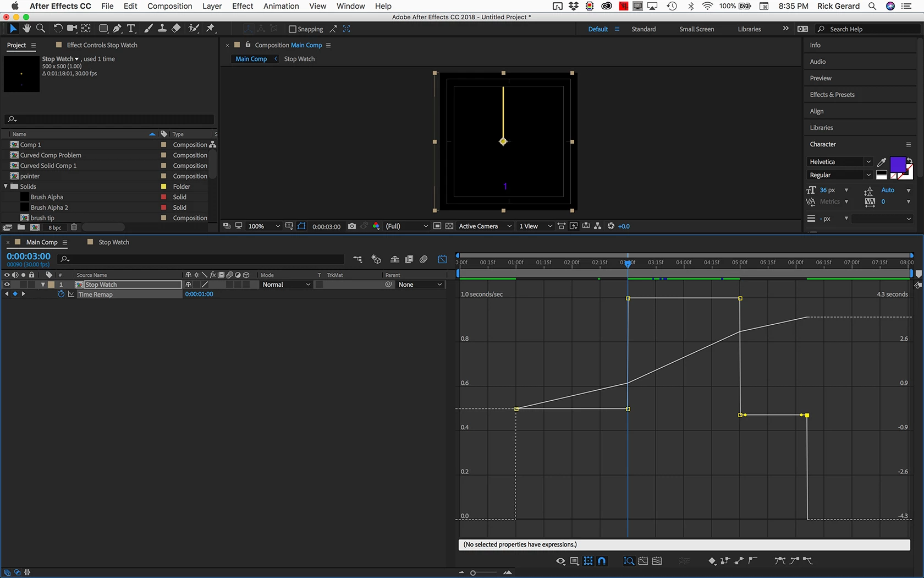The width and height of the screenshot is (924, 578).
Task: Select the Selection arrow tool
Action: coord(13,29)
